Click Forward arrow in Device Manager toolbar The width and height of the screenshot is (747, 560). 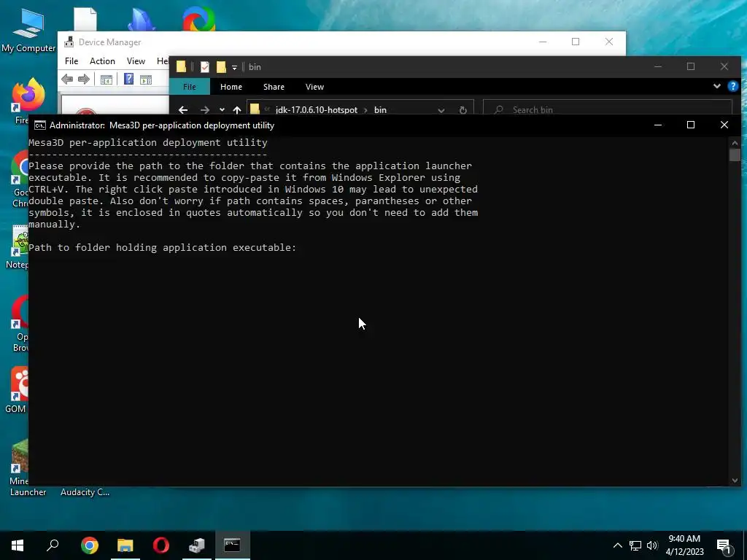(x=84, y=79)
